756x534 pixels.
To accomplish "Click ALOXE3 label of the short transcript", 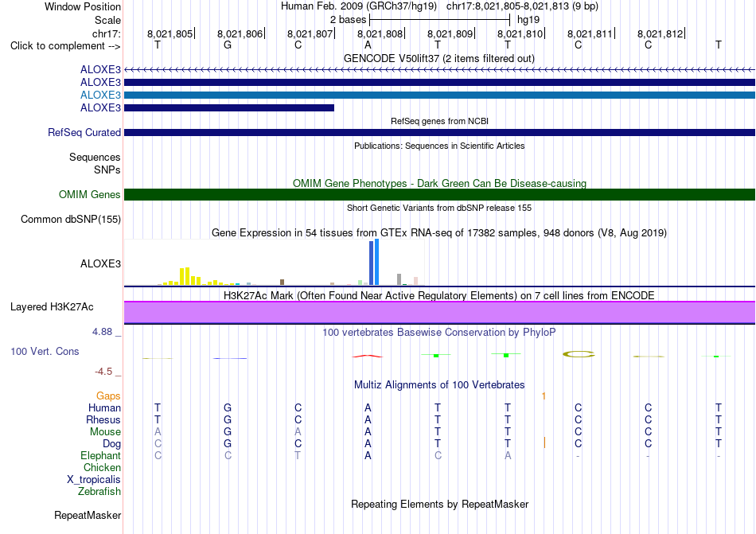I will (x=100, y=107).
